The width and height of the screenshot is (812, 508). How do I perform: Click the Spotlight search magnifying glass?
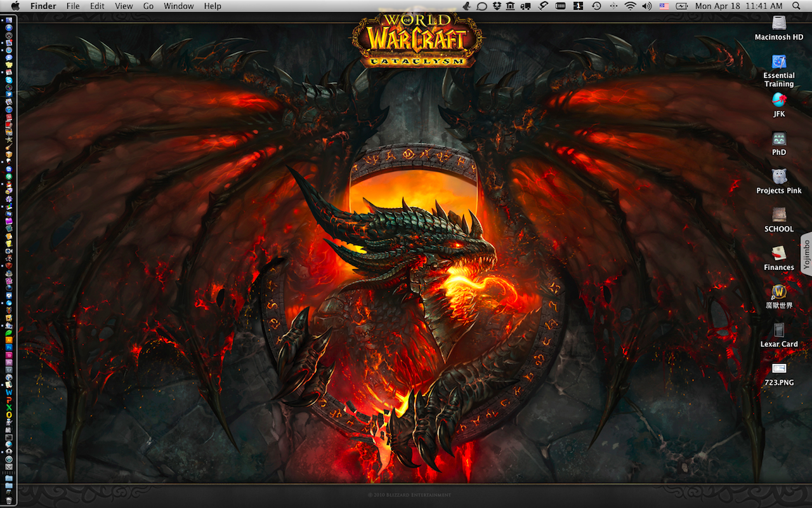(796, 6)
